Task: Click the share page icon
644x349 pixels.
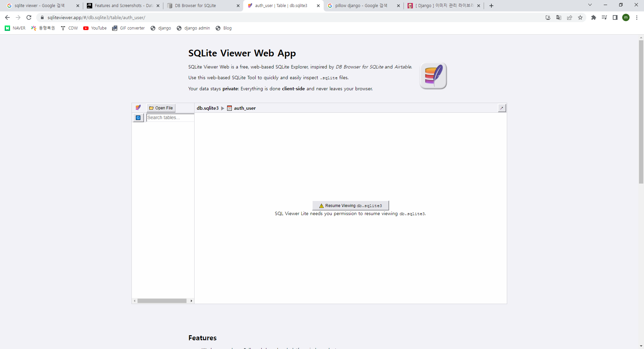Action: (x=570, y=17)
